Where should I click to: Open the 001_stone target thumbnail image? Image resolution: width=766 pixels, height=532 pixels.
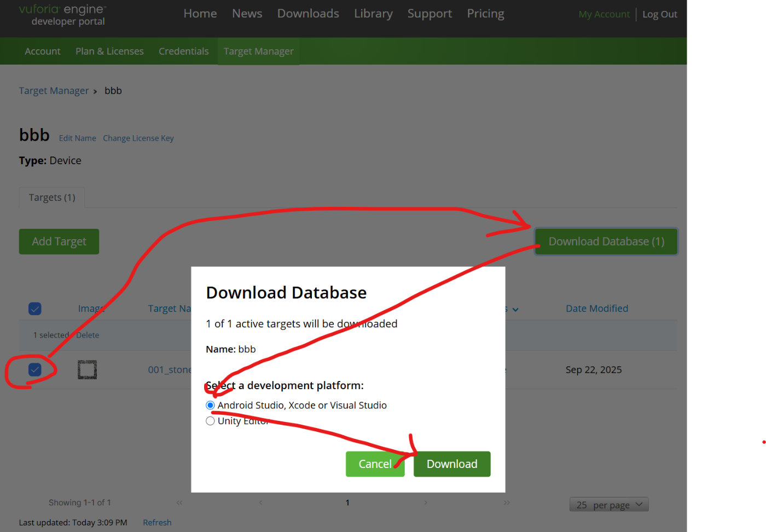pyautogui.click(x=88, y=370)
